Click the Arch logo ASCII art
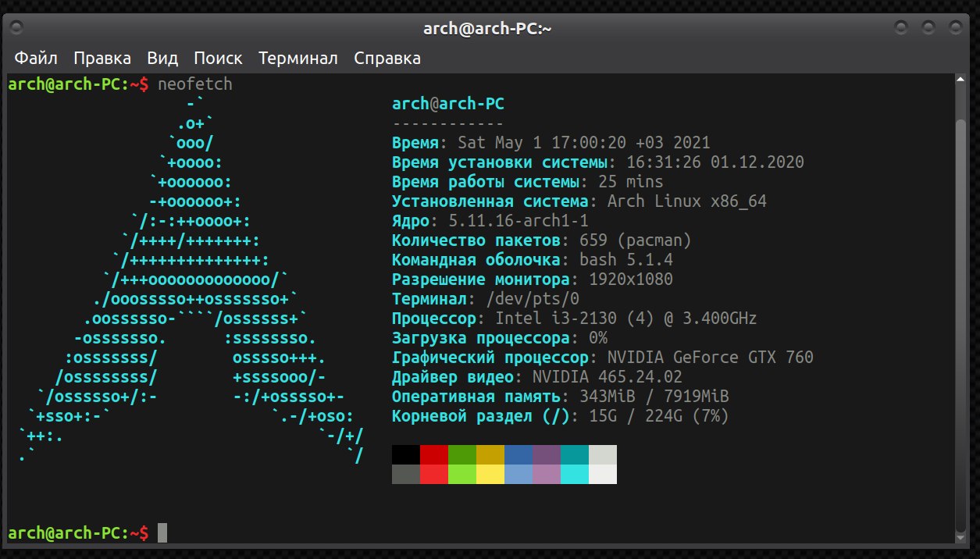 [x=191, y=279]
